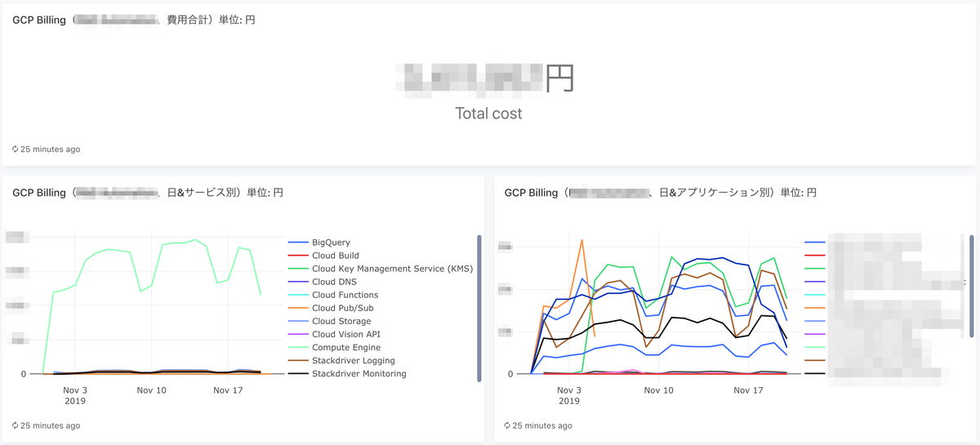This screenshot has width=980, height=445.
Task: Hide the Cloud Storage series
Action: tap(329, 321)
